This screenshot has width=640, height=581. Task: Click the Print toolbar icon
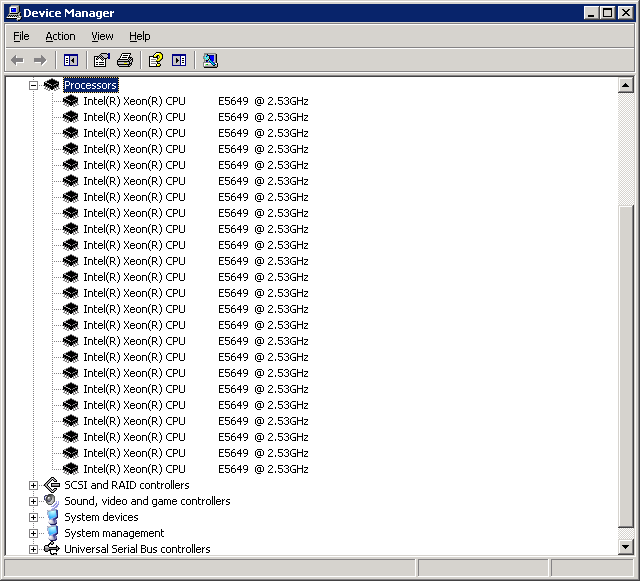(125, 60)
